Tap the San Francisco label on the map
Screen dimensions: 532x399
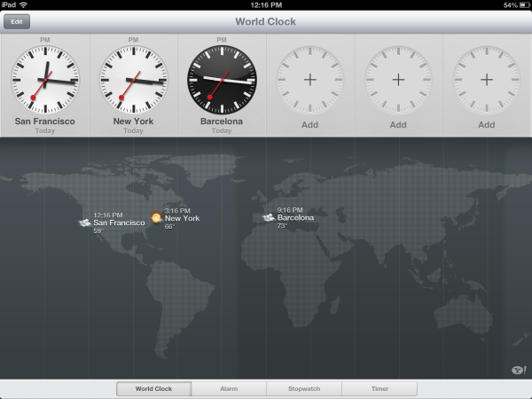(119, 223)
